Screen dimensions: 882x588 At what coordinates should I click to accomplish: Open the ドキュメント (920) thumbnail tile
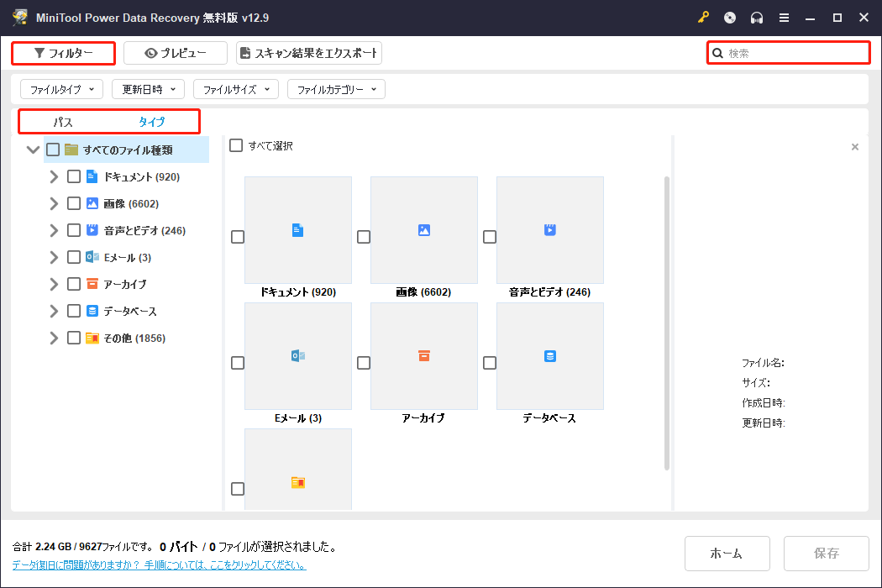pyautogui.click(x=298, y=230)
